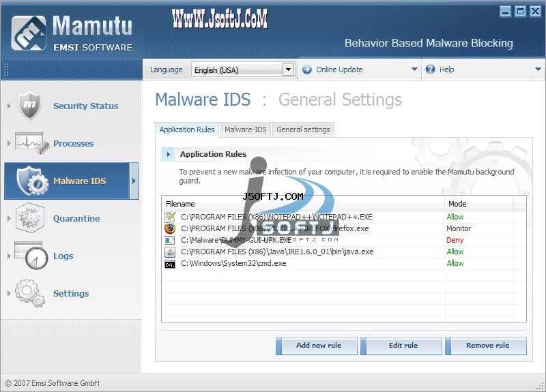Select the NOTEPAD++.EXE rule row

coord(344,217)
